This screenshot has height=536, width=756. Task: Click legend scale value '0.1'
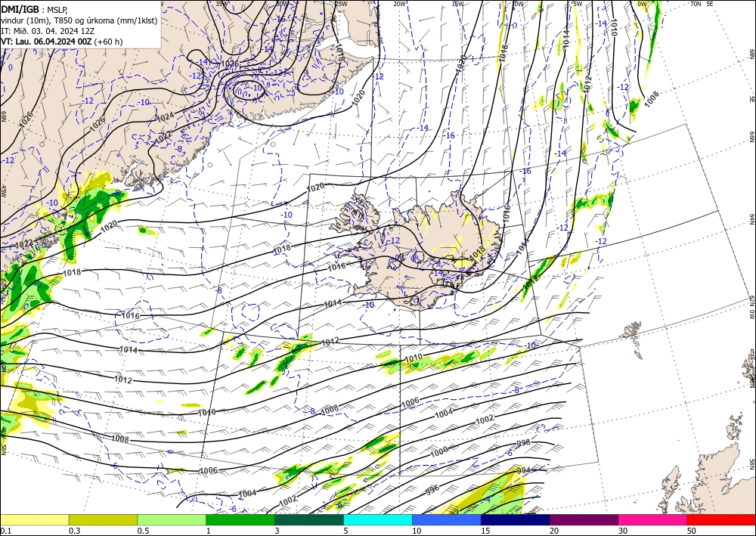(6, 531)
